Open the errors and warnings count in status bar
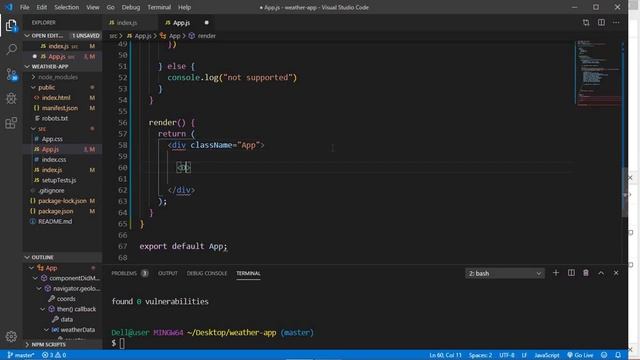640x360 pixels. coord(53,355)
